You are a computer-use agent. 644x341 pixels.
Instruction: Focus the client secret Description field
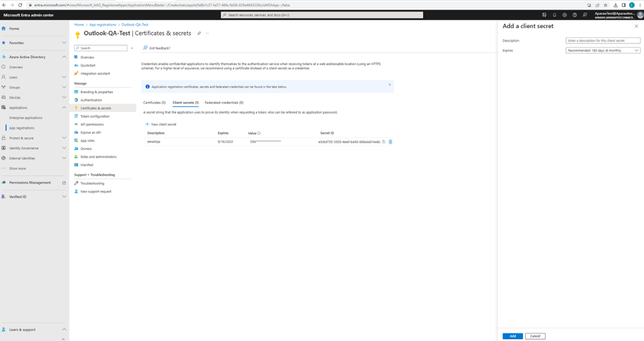[x=602, y=41]
